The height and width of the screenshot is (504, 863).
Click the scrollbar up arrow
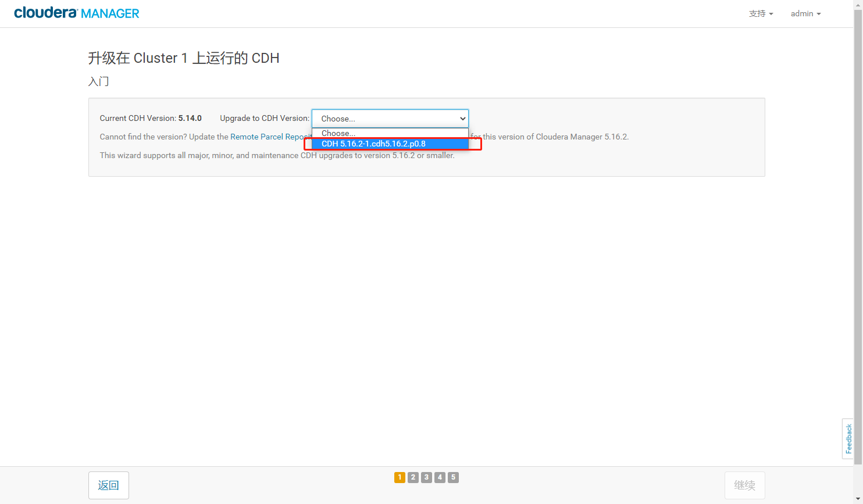pyautogui.click(x=858, y=5)
